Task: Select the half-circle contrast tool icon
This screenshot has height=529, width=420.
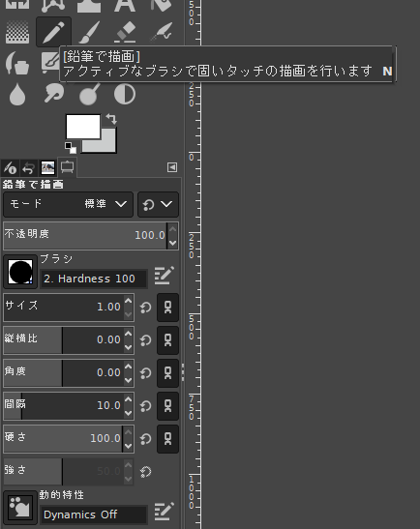Action: coord(125,94)
